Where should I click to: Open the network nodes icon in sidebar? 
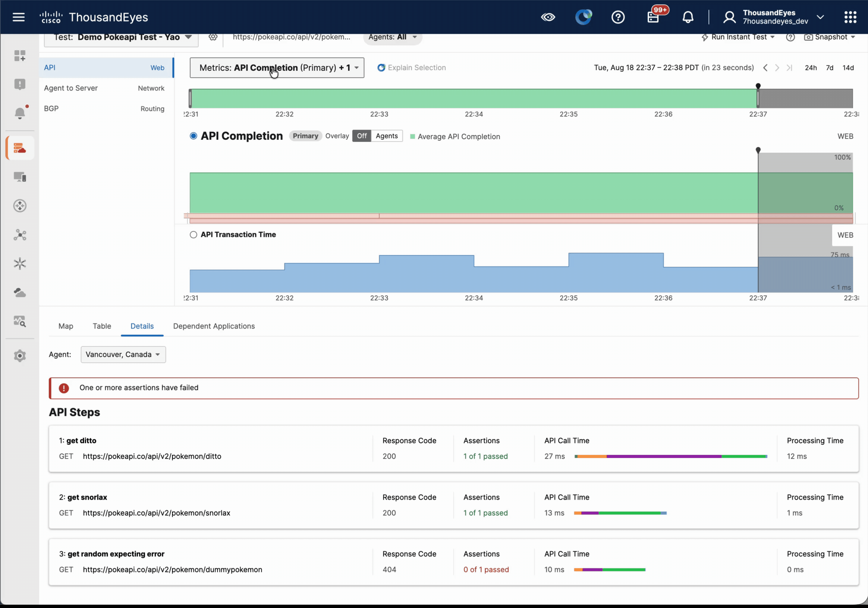20,235
